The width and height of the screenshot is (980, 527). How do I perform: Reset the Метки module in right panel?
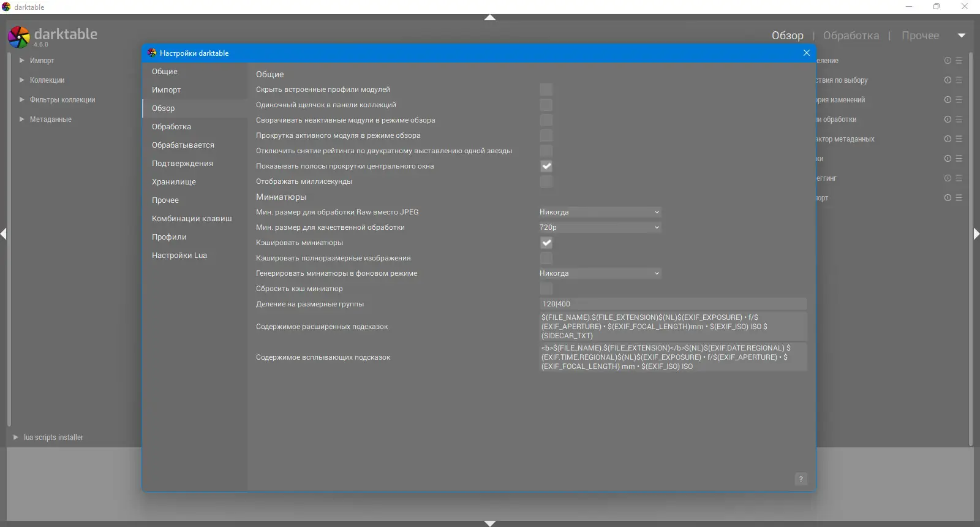point(948,159)
